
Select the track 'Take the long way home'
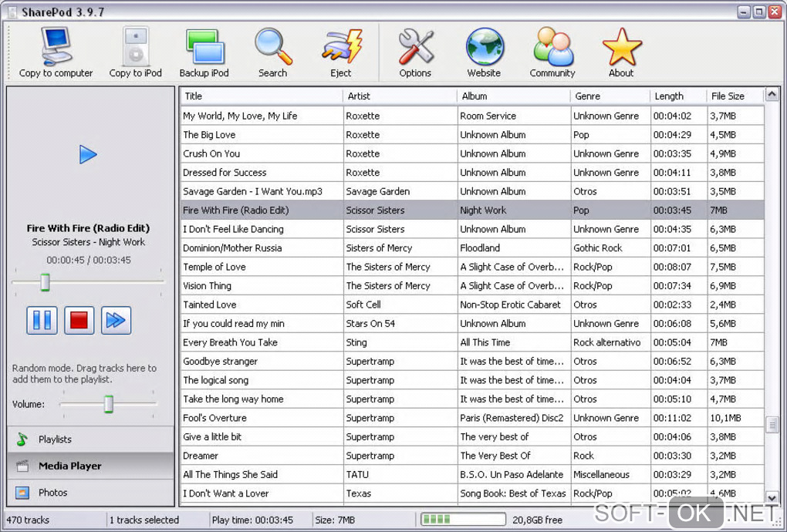pos(472,399)
